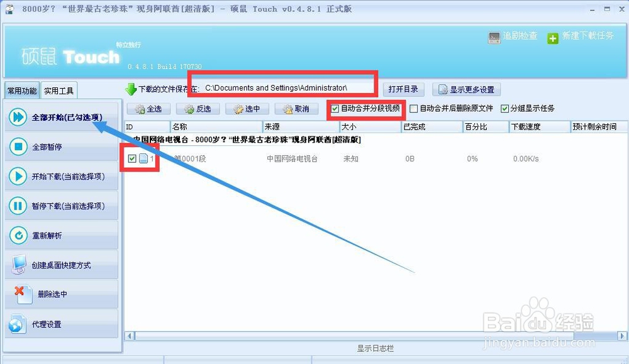This screenshot has width=629, height=364.
Task: Click the 创建桌面快捷方式 monitor icon
Action: point(19,265)
